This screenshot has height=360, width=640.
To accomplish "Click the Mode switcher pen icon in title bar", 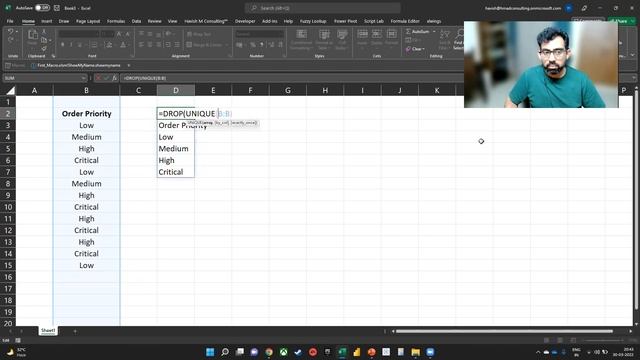I will (584, 8).
